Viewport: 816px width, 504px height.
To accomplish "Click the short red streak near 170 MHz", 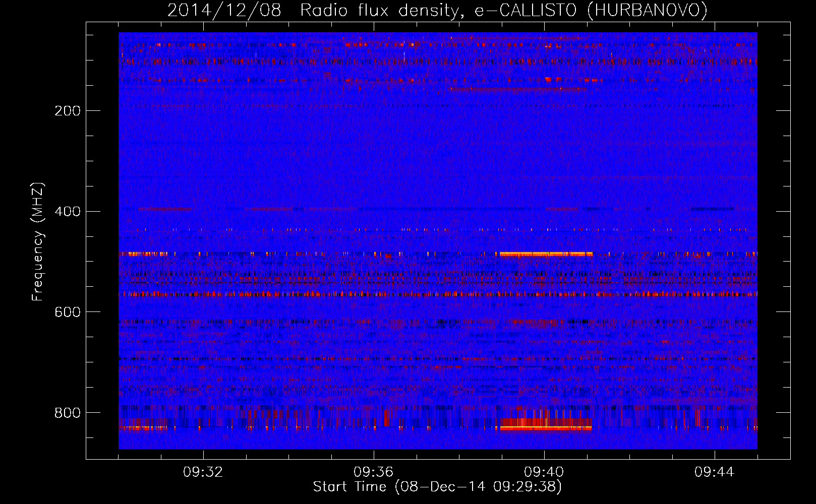I will (518, 89).
